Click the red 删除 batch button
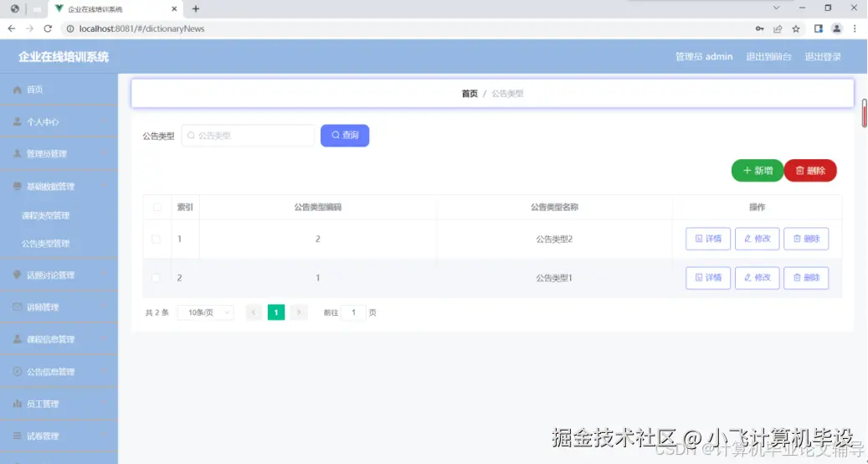The width and height of the screenshot is (868, 464). 810,171
